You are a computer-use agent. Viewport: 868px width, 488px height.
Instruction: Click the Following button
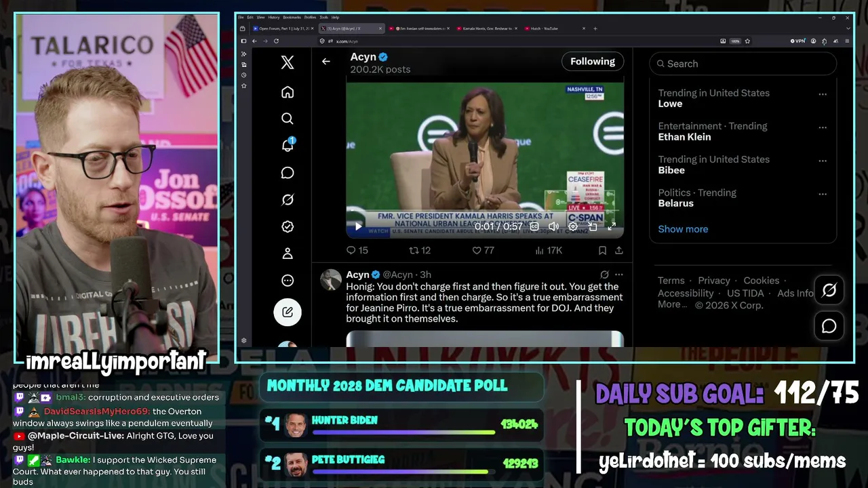pyautogui.click(x=593, y=61)
